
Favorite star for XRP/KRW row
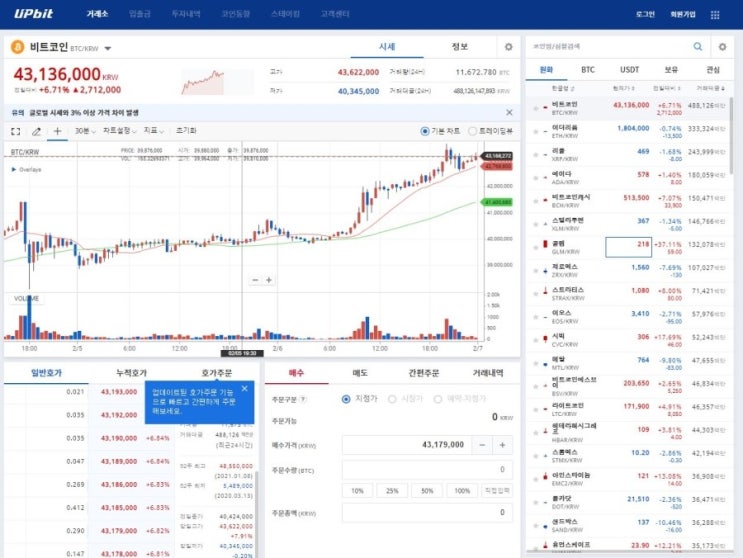point(536,155)
